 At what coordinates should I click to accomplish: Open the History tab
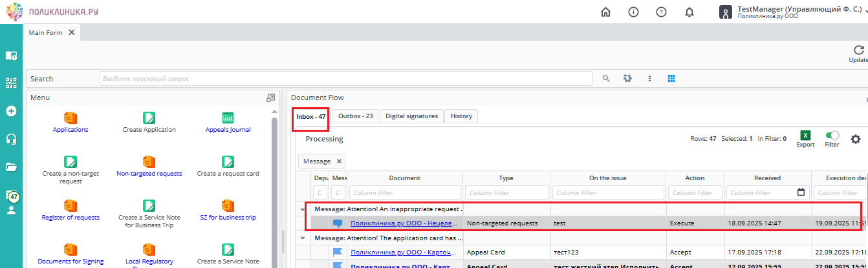pyautogui.click(x=461, y=116)
